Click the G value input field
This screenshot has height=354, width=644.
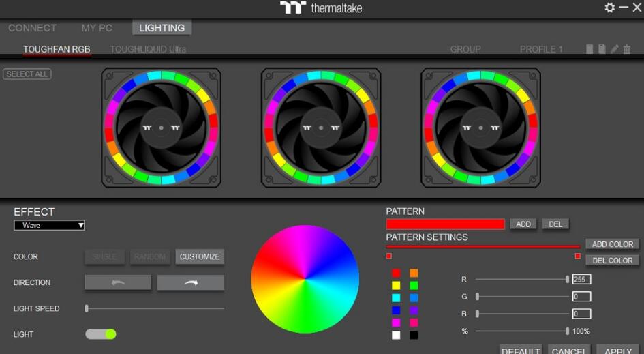581,297
